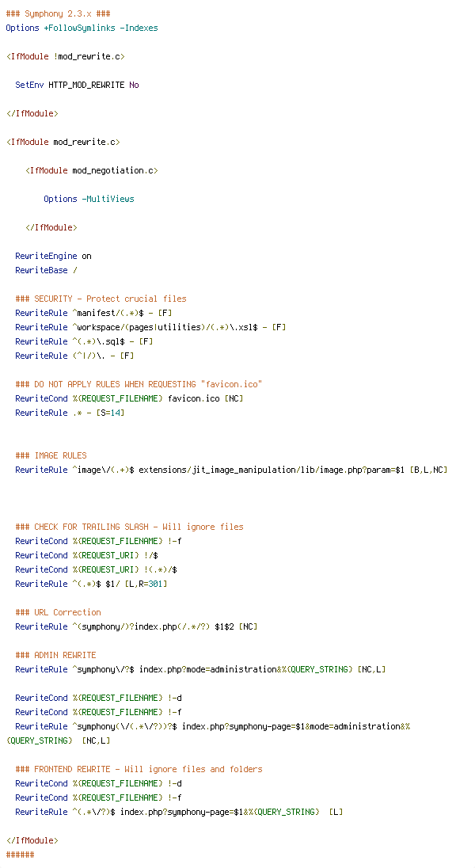
Task: Click '### URL Correction' comment
Action: click(58, 613)
